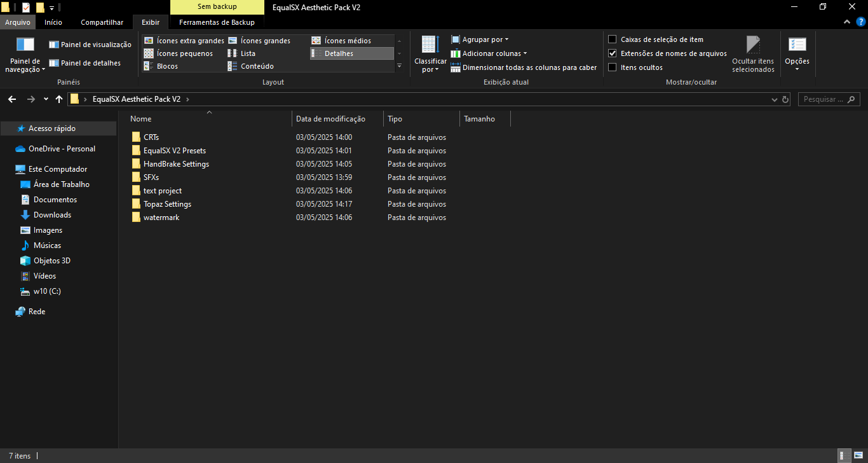Enable Itens ocultos checkbox
This screenshot has height=463, width=868.
coord(613,67)
